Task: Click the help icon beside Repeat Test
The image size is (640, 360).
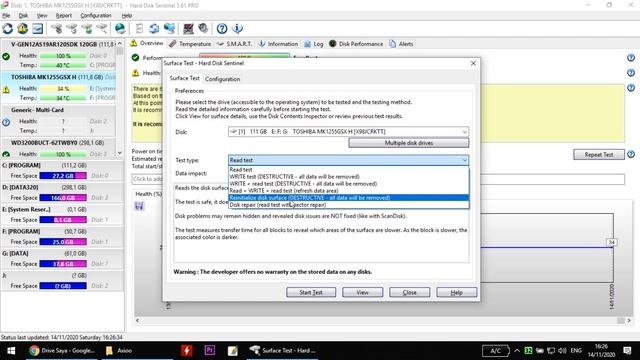Action: pyautogui.click(x=631, y=154)
